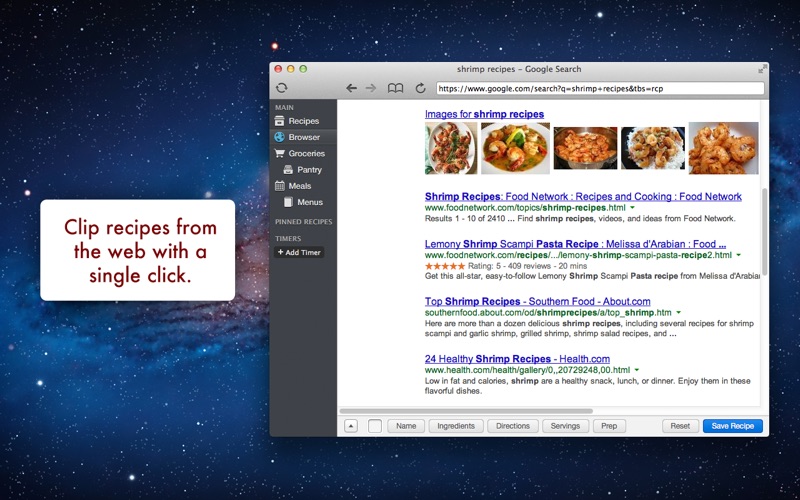The width and height of the screenshot is (800, 500).
Task: Click the vertical scrollbar of the web page
Action: pyautogui.click(x=764, y=232)
